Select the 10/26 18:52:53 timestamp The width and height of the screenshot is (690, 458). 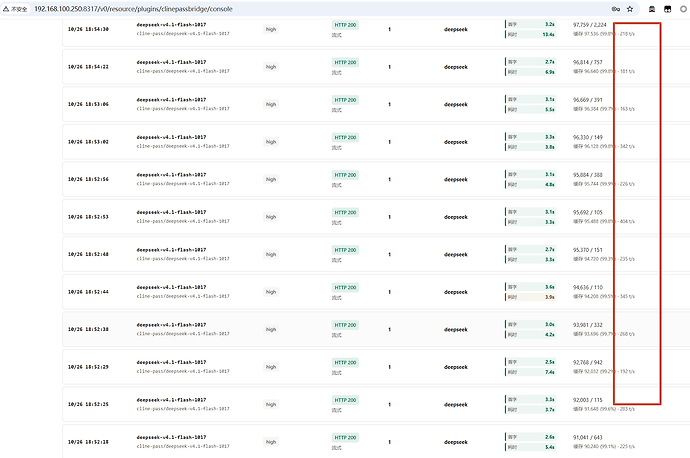pyautogui.click(x=88, y=217)
